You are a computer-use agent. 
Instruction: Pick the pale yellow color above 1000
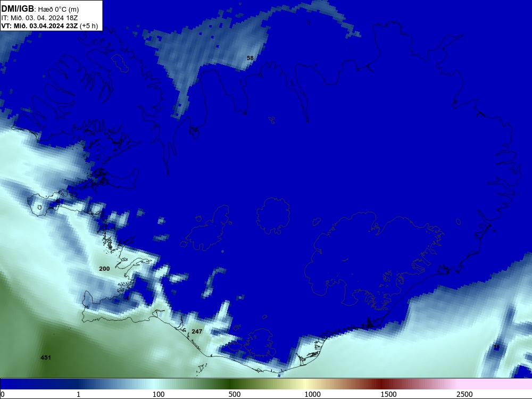306,384
